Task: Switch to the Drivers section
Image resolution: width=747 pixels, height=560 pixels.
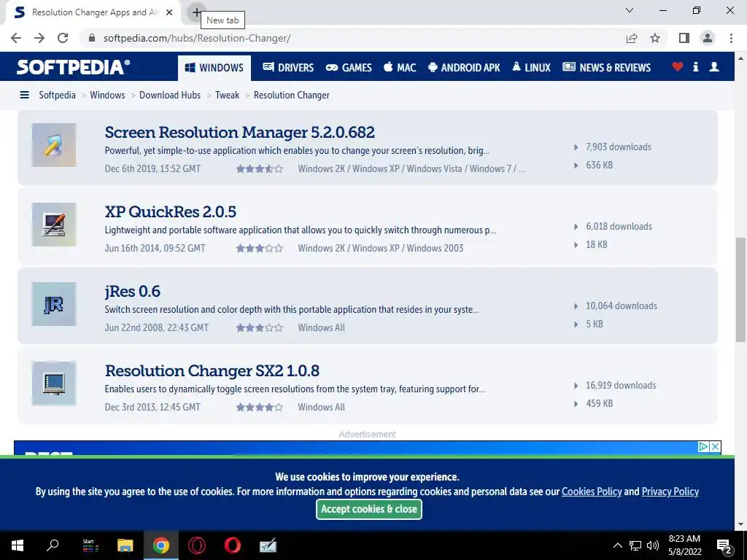Action: point(289,68)
